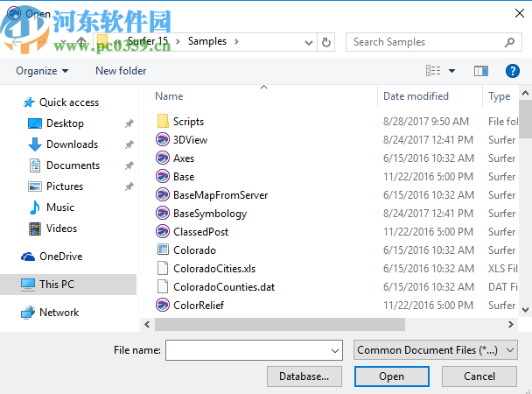This screenshot has height=394, width=532.
Task: Sort files by Date modified column
Action: [416, 96]
